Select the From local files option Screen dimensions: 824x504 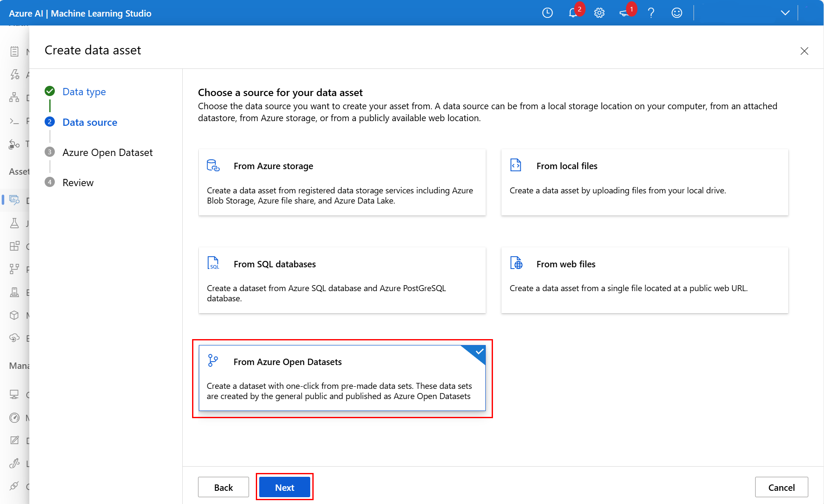point(645,182)
